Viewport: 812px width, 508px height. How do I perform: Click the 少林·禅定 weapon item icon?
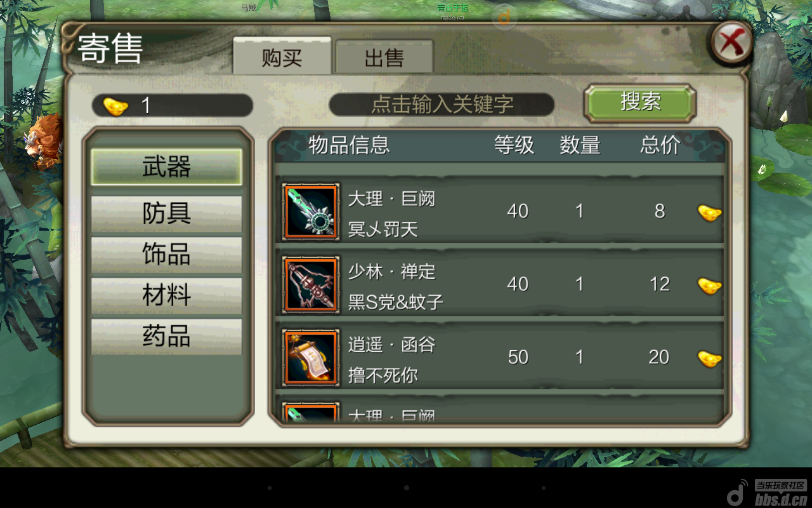click(x=311, y=284)
